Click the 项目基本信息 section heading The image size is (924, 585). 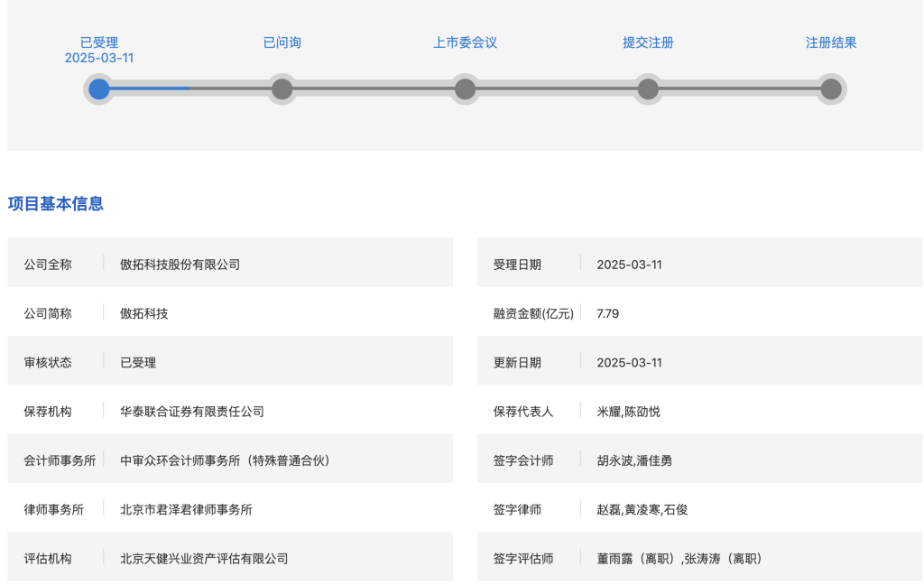56,204
